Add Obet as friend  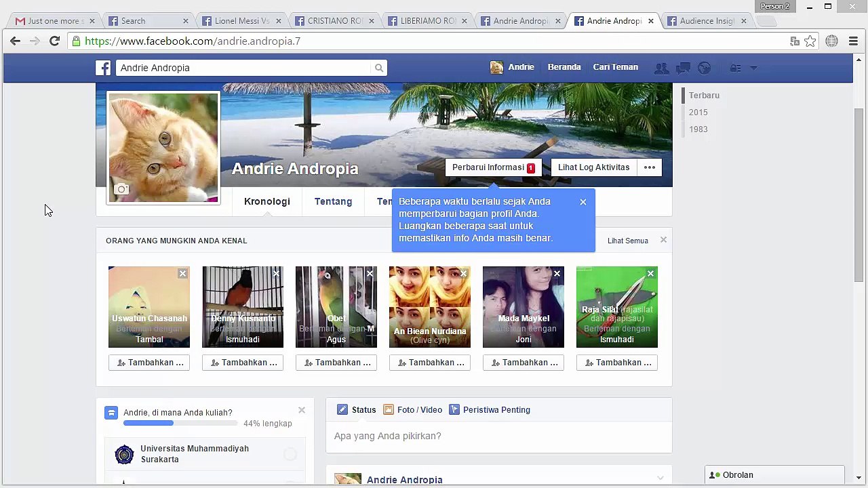(336, 363)
